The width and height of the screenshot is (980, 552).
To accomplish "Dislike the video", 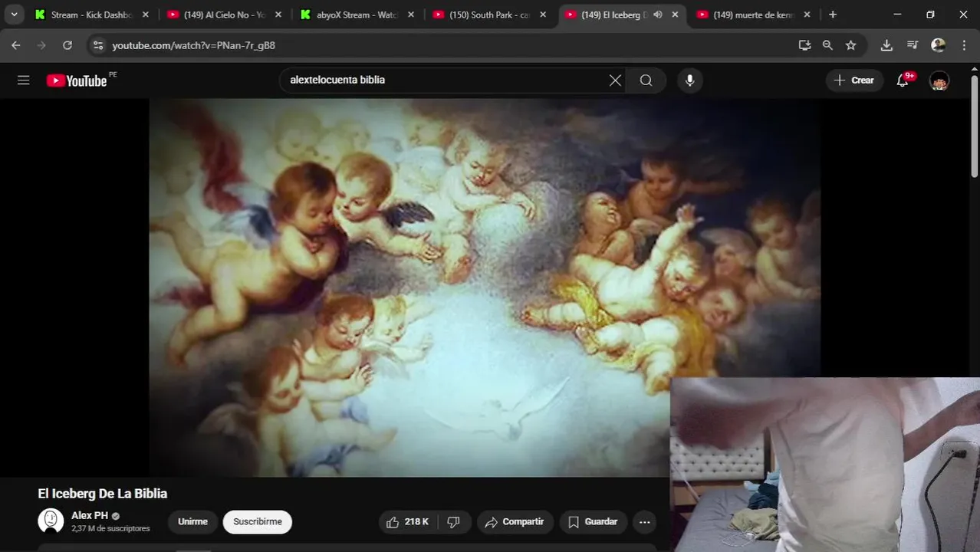I will 454,522.
